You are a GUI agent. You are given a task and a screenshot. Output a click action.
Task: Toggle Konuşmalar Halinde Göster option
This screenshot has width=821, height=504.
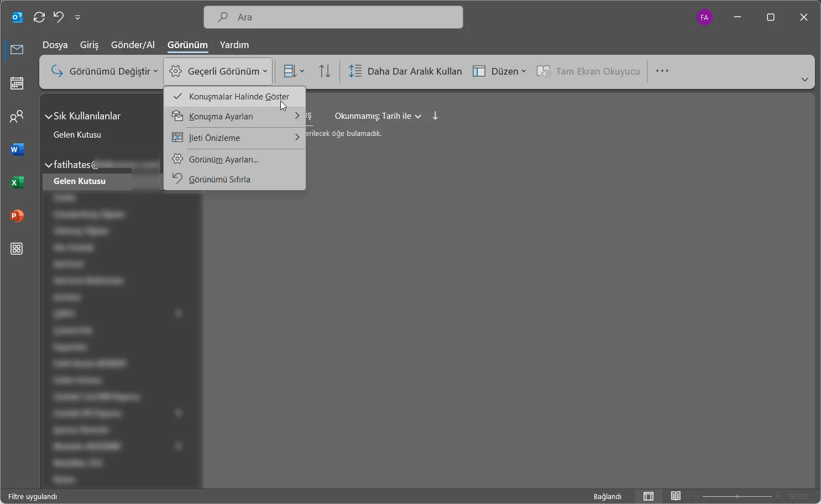[235, 97]
